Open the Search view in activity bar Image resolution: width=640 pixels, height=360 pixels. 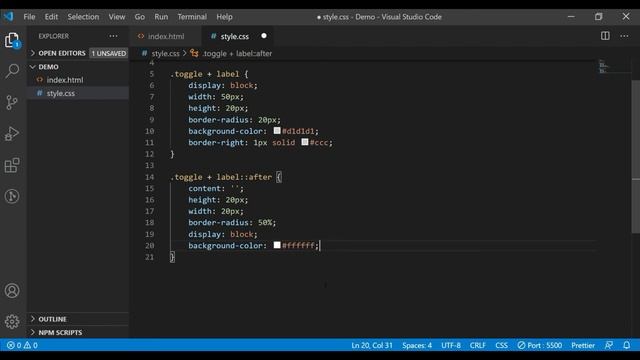pyautogui.click(x=12, y=71)
